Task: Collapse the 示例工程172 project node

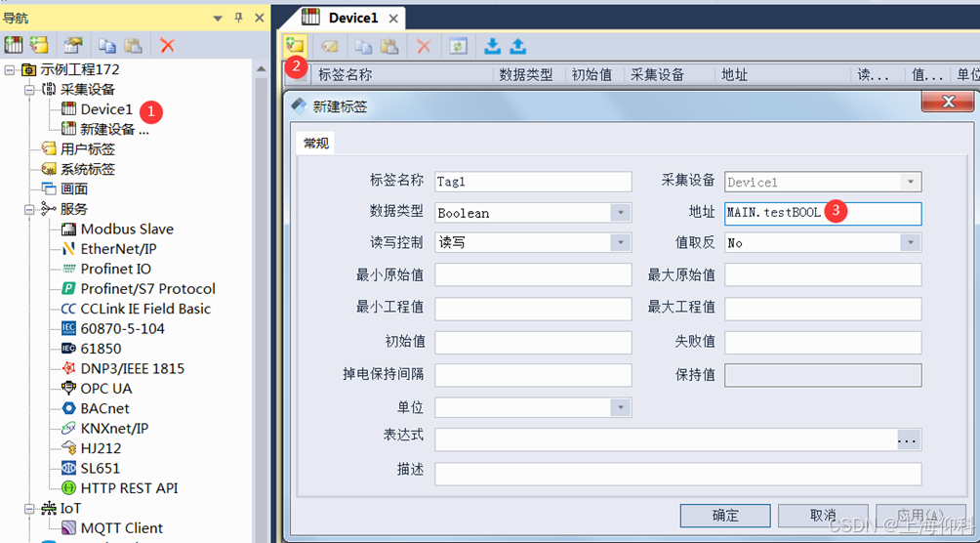Action: 10,69
